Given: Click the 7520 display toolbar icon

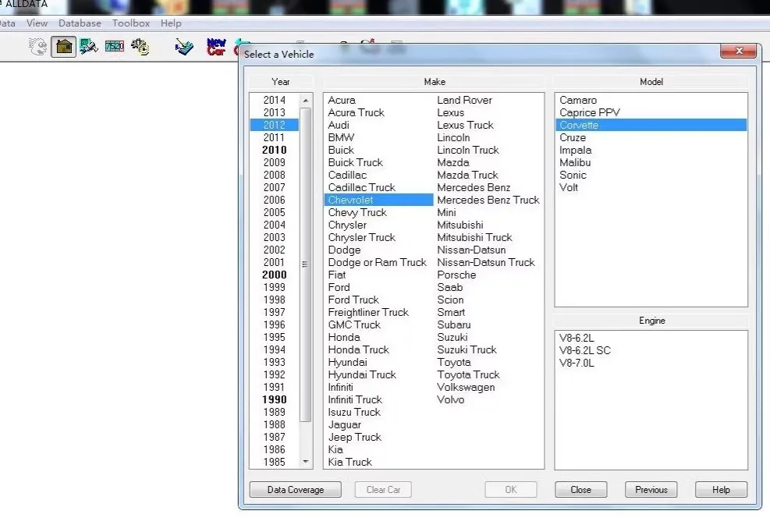Looking at the screenshot, I should 114,46.
